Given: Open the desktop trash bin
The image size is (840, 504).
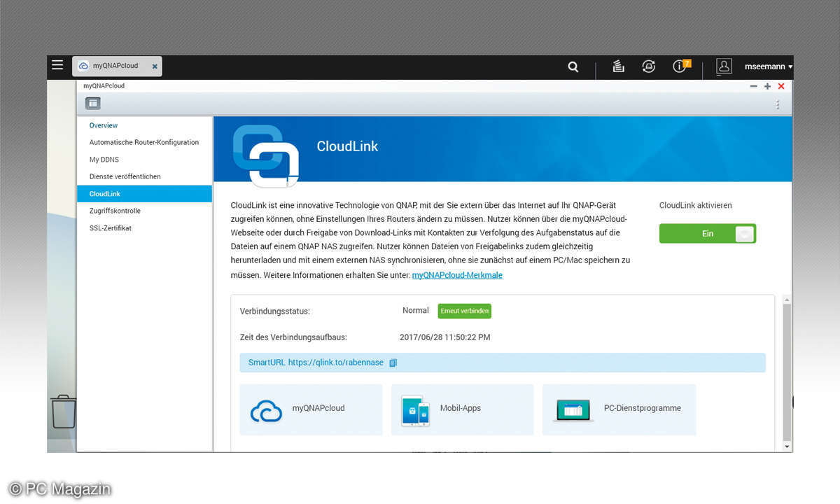Looking at the screenshot, I should tap(63, 411).
